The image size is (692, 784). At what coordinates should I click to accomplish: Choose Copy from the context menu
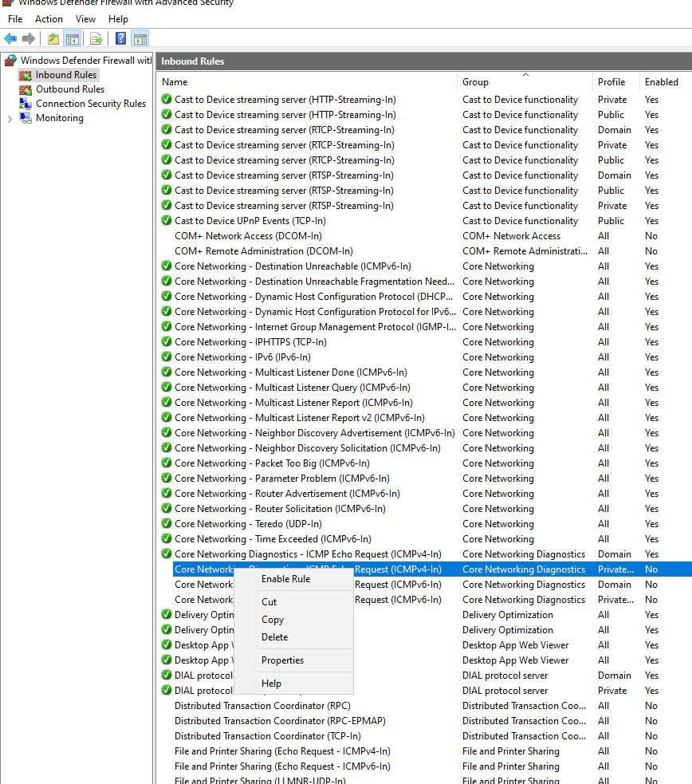point(294,620)
